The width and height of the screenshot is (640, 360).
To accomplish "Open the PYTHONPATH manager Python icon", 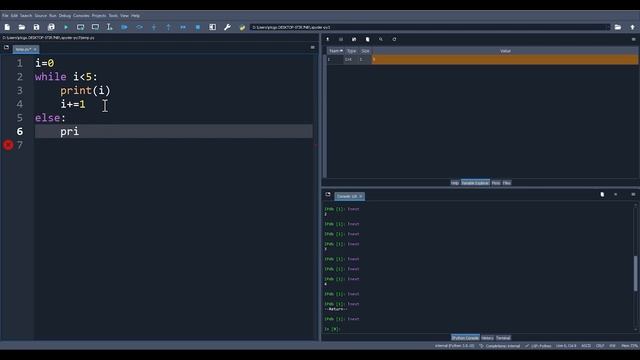I will click(x=242, y=27).
